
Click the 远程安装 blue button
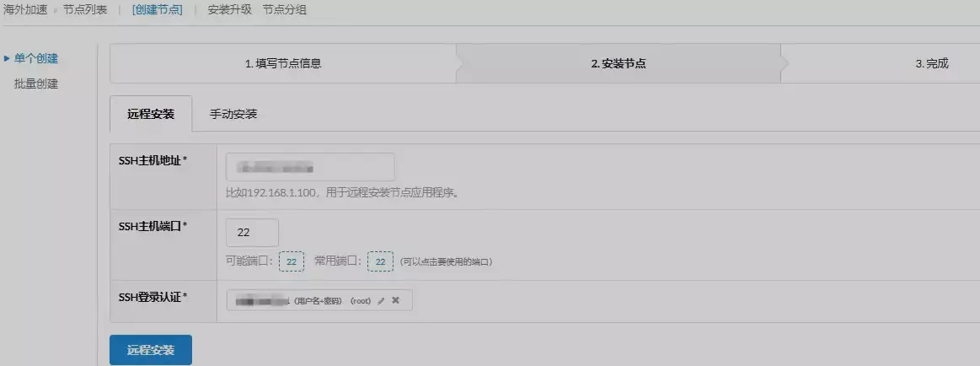pos(151,350)
